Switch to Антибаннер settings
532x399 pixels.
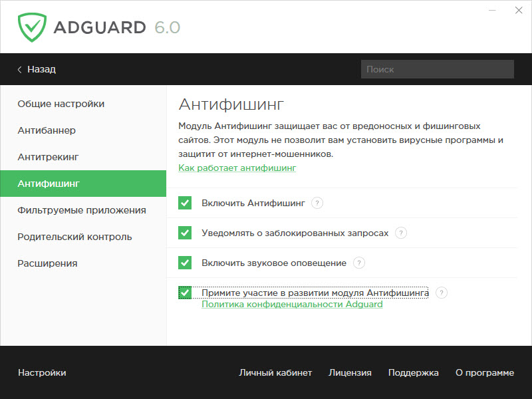click(83, 130)
